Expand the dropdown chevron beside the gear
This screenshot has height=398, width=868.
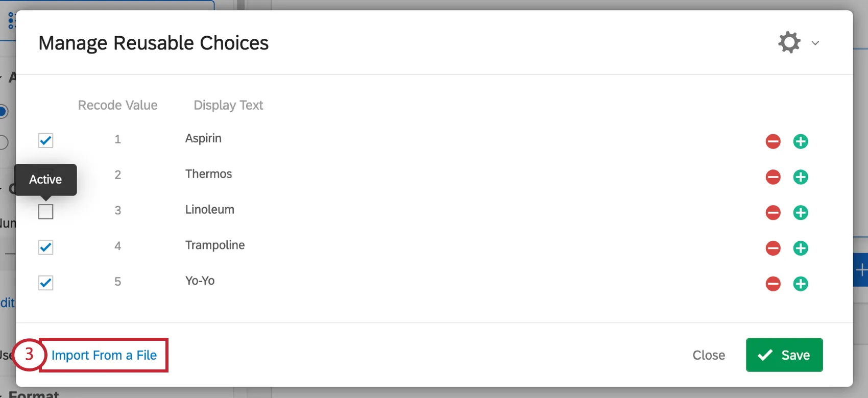[815, 43]
